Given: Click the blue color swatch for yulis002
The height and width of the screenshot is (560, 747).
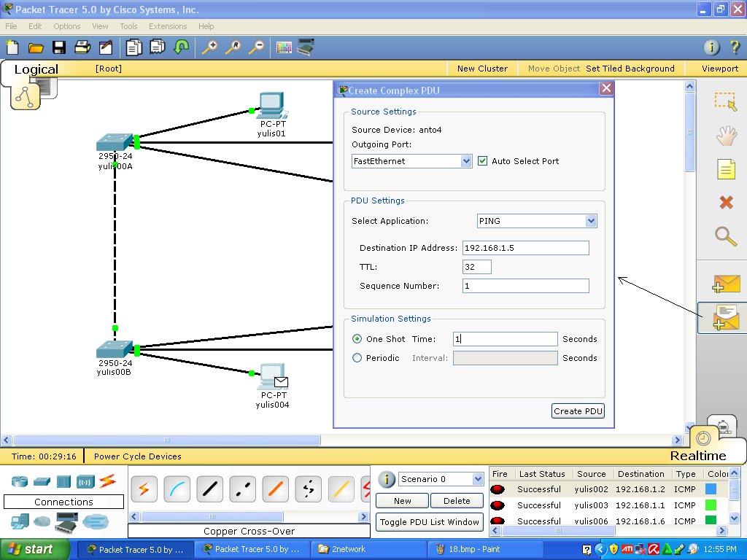Looking at the screenshot, I should click(711, 489).
